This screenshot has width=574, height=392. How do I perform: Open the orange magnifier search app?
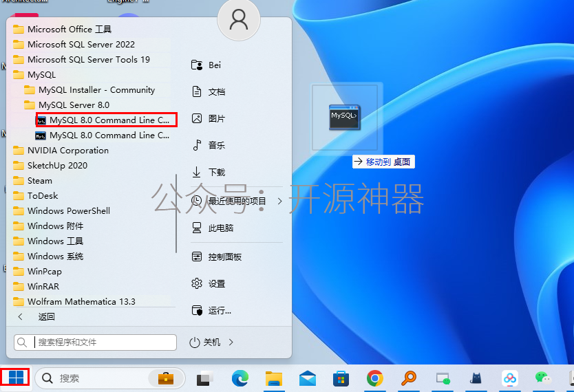click(409, 378)
